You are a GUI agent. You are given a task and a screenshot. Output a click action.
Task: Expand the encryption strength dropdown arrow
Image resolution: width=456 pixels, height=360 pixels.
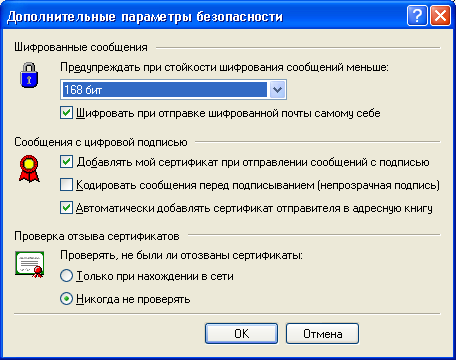click(x=278, y=90)
